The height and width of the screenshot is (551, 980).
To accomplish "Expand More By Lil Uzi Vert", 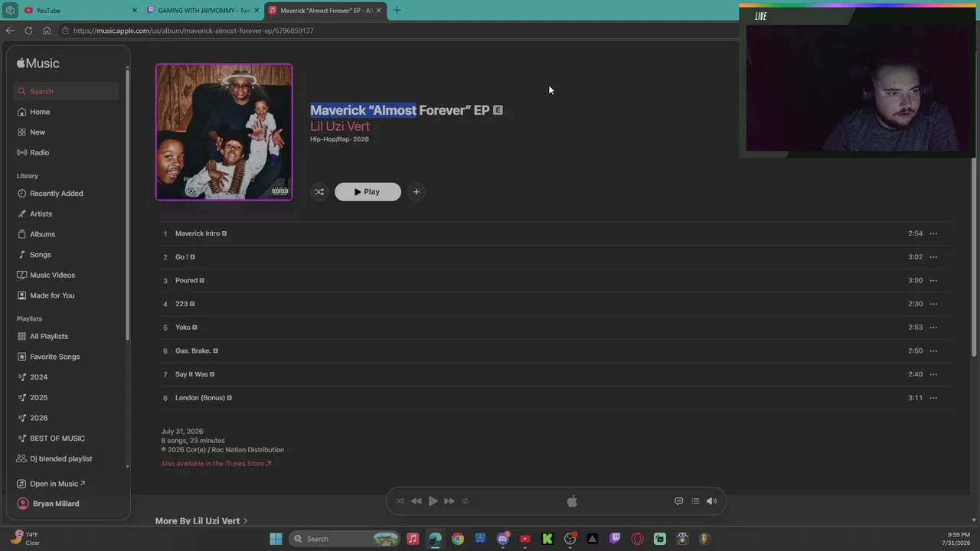I will (201, 521).
